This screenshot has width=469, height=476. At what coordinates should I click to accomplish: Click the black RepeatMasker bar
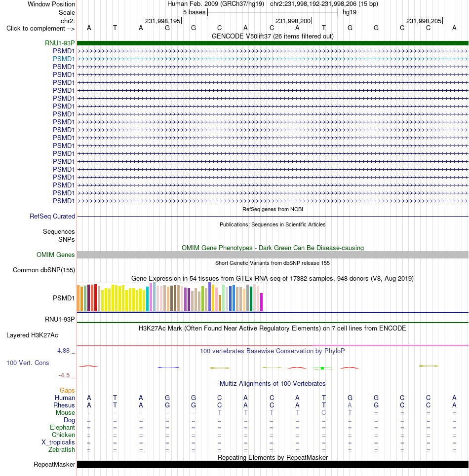click(273, 465)
